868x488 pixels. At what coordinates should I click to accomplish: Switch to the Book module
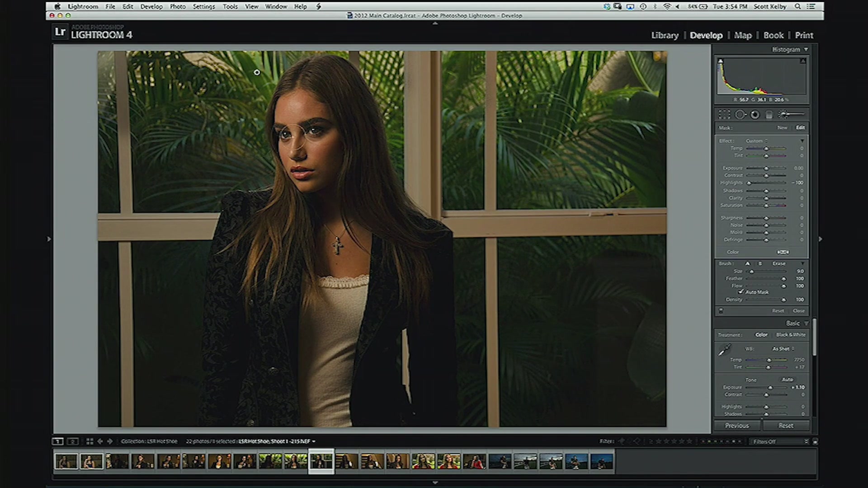tap(774, 35)
